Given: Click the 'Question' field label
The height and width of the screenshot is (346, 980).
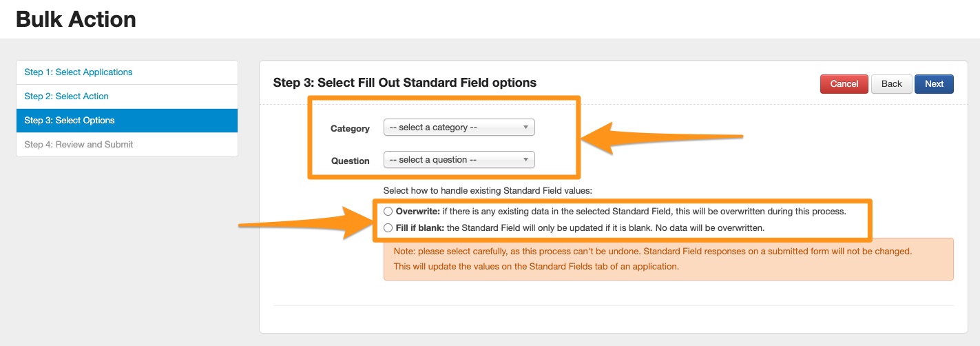Looking at the screenshot, I should pos(350,161).
